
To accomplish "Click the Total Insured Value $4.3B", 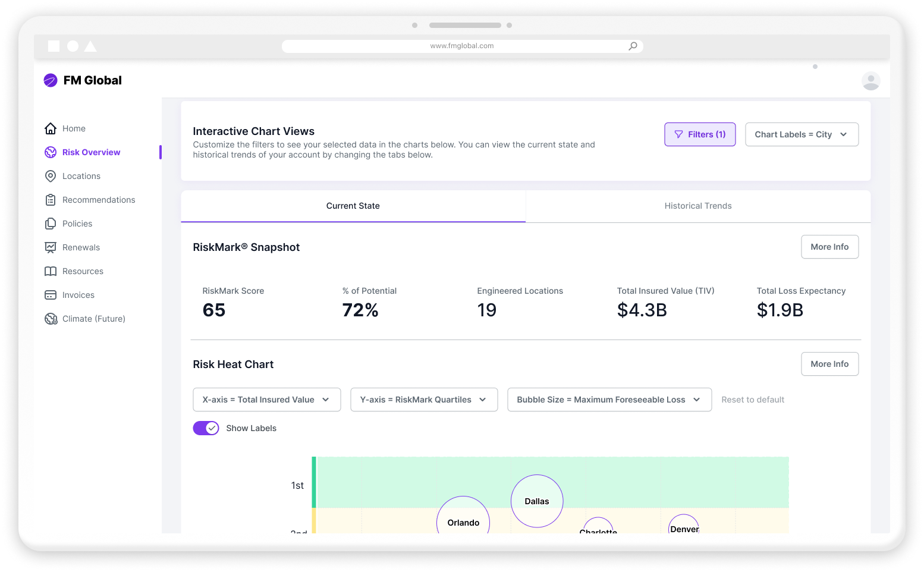I will (642, 310).
